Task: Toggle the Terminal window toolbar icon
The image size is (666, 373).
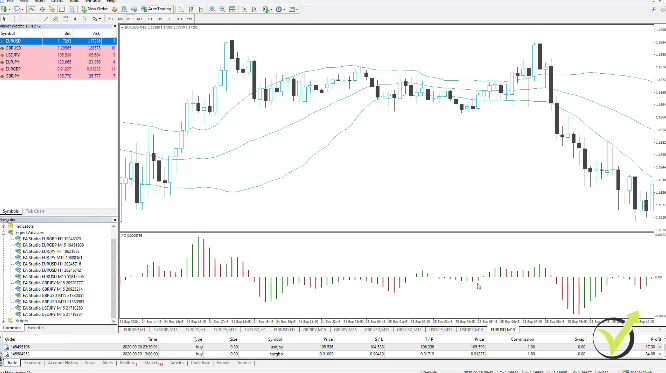Action: click(x=62, y=9)
